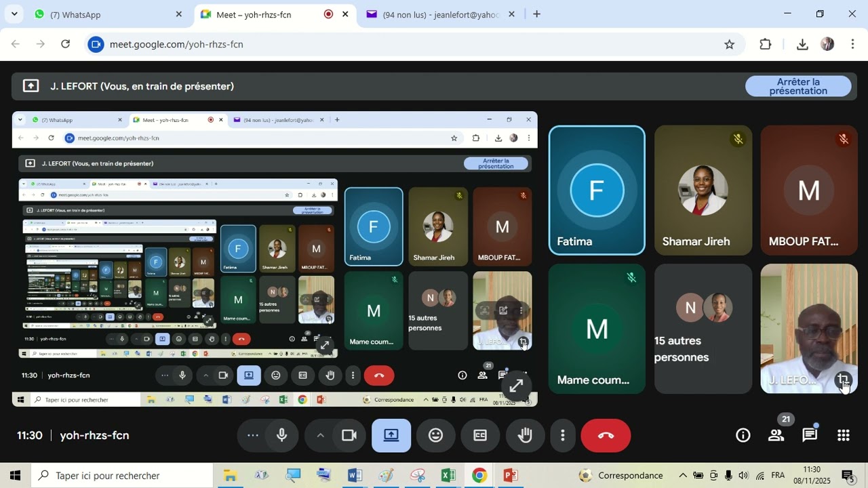Open the Correspondance taskbar item

tap(620, 476)
